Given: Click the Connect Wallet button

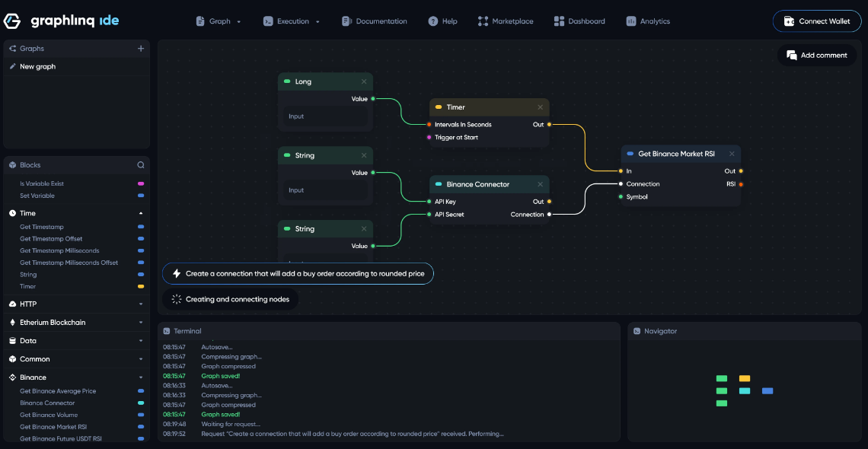Looking at the screenshot, I should (817, 21).
